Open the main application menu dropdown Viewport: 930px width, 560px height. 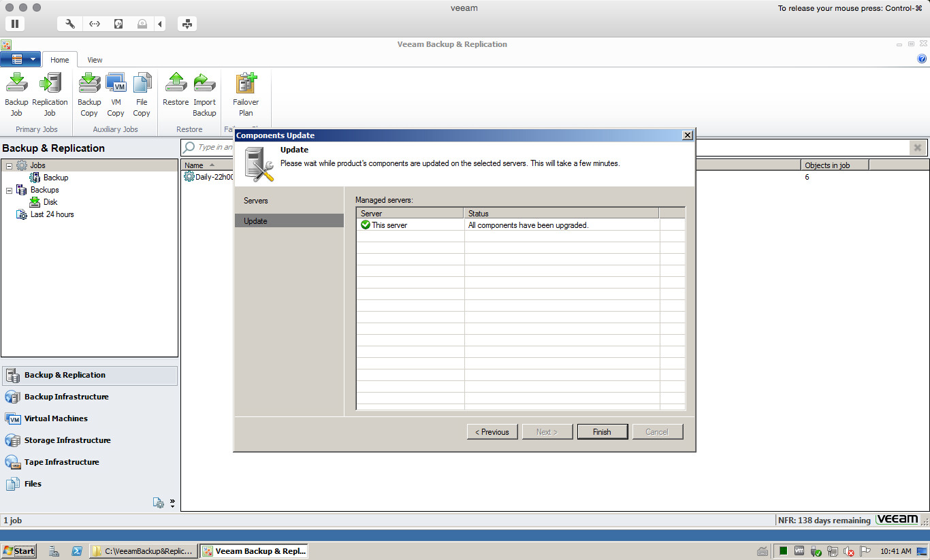(x=21, y=59)
